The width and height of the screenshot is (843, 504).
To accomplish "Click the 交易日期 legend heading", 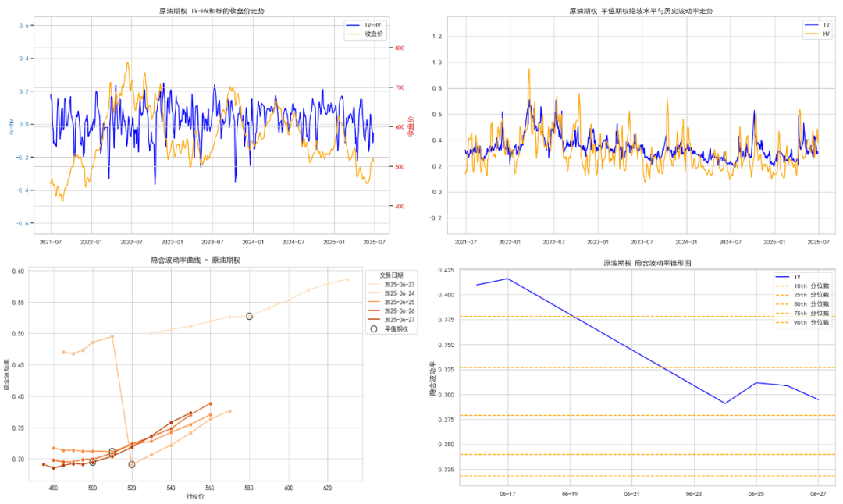I will pyautogui.click(x=391, y=275).
